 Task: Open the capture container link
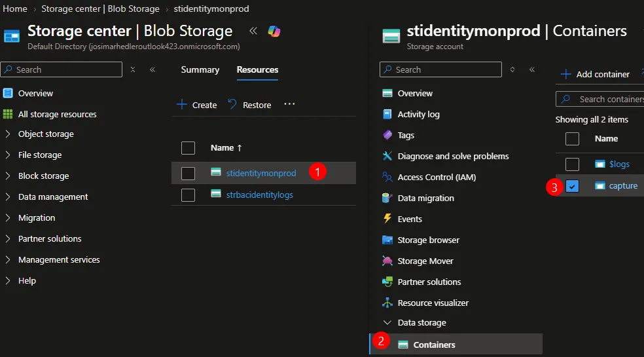click(x=623, y=186)
